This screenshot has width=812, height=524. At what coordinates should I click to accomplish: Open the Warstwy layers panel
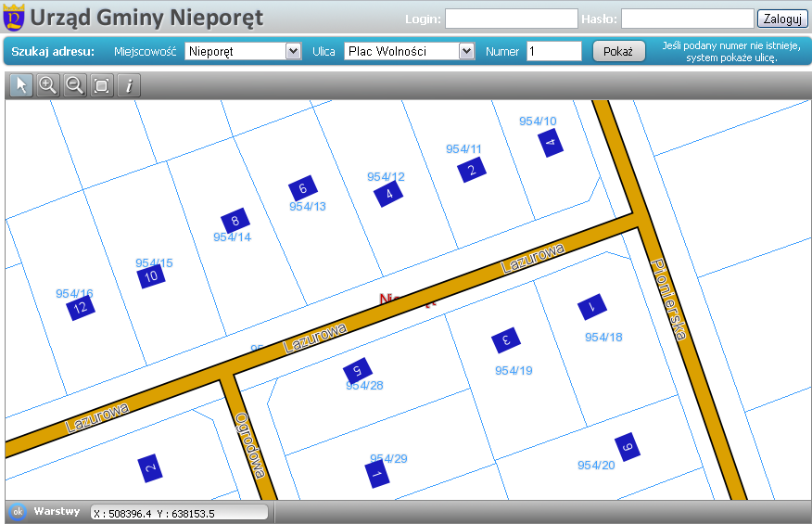click(57, 511)
